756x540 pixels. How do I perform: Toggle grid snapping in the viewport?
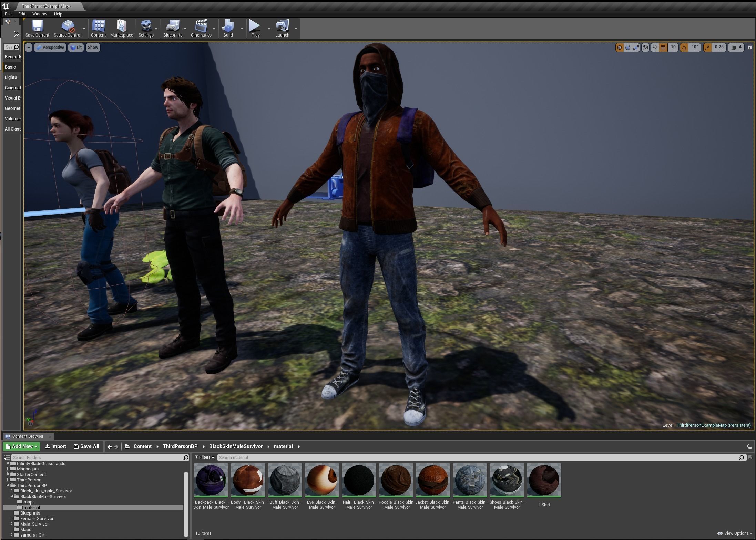663,48
